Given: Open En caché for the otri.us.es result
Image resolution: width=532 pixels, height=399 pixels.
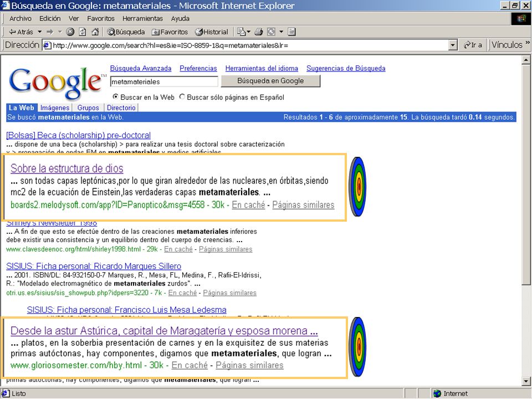Looking at the screenshot, I should (182, 293).
